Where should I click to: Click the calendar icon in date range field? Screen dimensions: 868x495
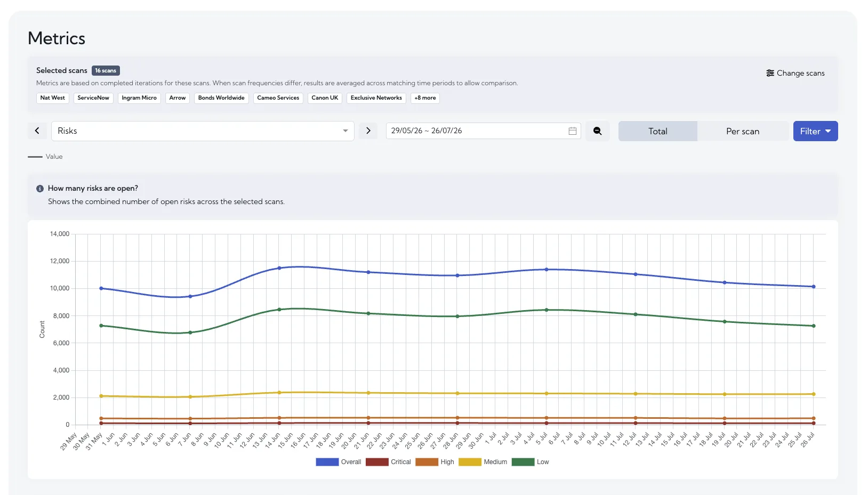click(573, 131)
